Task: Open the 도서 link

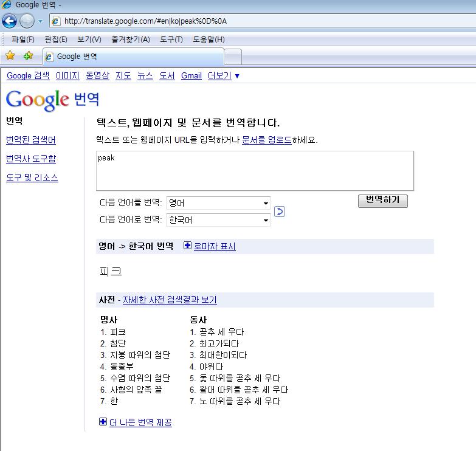Action: pyautogui.click(x=167, y=75)
